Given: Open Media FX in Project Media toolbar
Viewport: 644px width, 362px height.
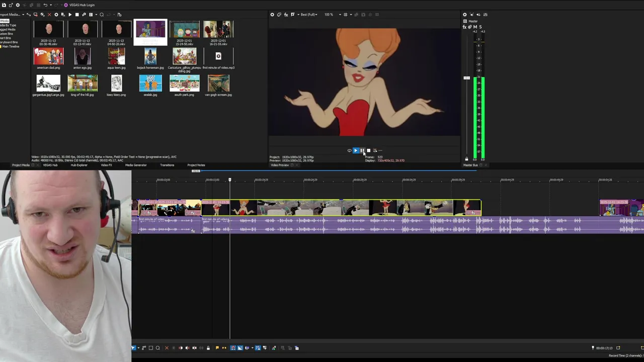Looking at the screenshot, I should coord(63,15).
